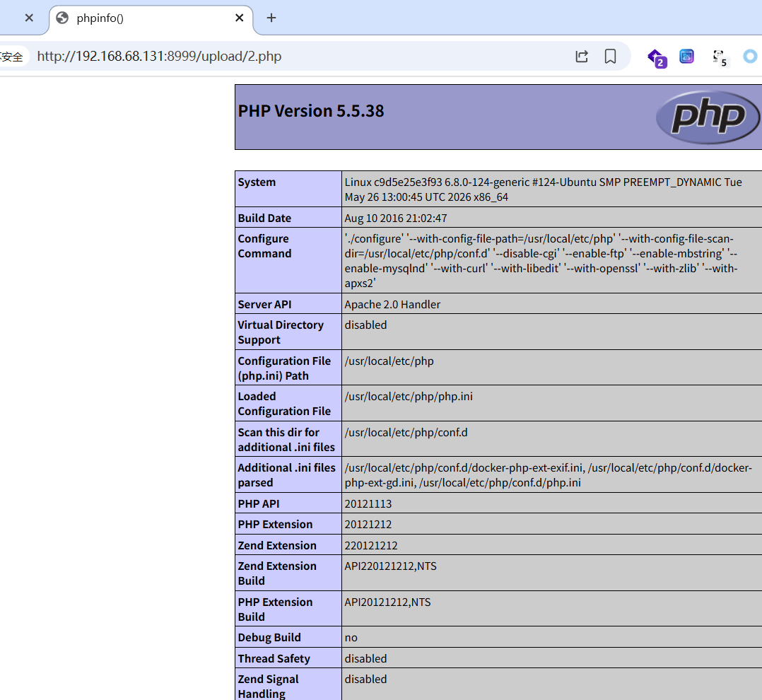Click the light blue circle extension icon
The width and height of the screenshot is (762, 700).
pyautogui.click(x=751, y=57)
